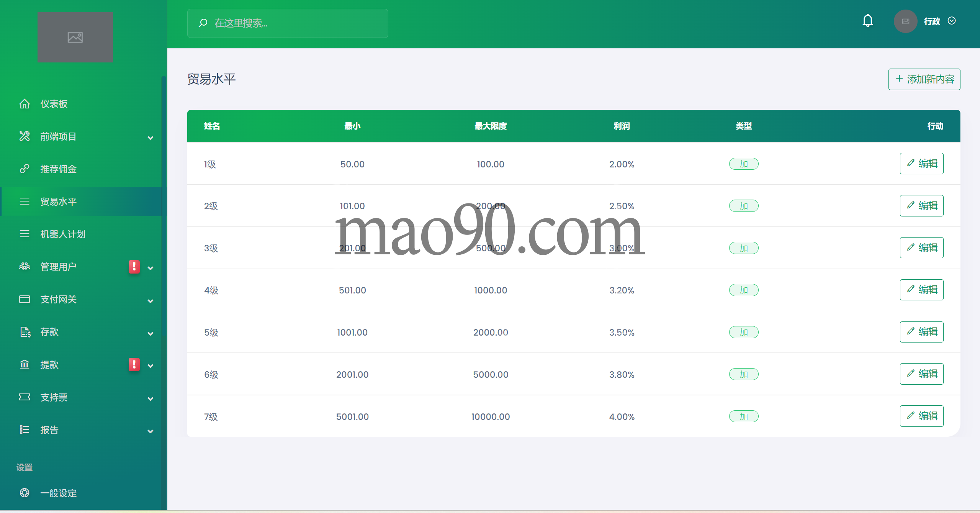
Task: Click the 添加新内容 button
Action: 924,79
